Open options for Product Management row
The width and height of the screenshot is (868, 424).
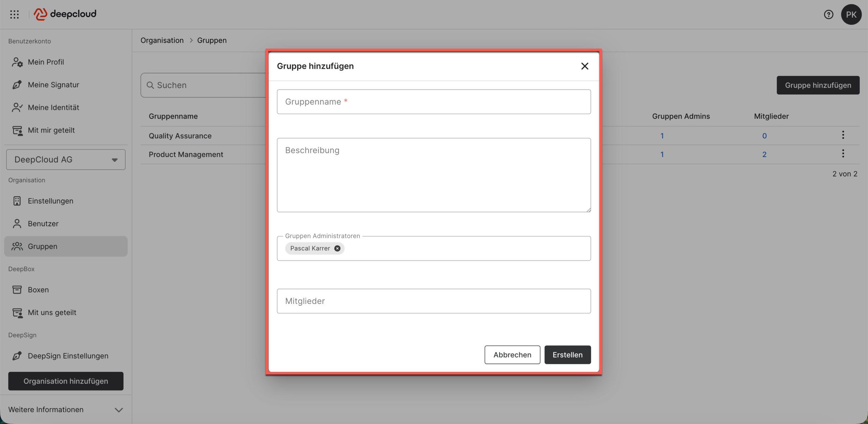coord(843,154)
